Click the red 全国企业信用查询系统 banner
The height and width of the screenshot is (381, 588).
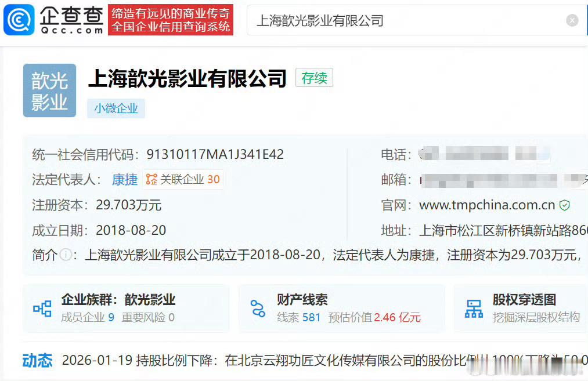pyautogui.click(x=171, y=20)
